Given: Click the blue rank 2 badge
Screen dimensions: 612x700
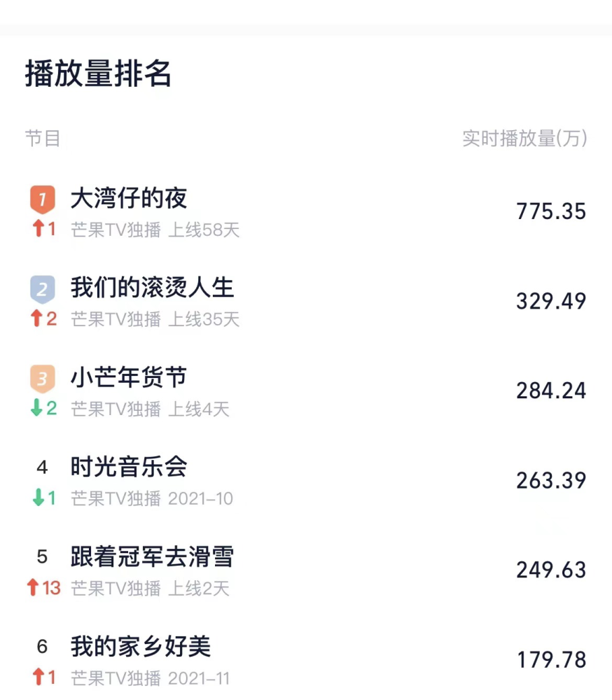Looking at the screenshot, I should pyautogui.click(x=43, y=289).
